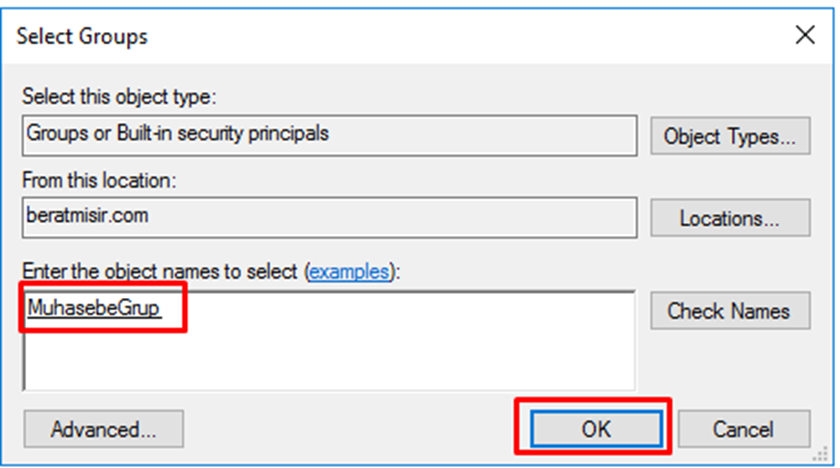Open the Object Types dialog
This screenshot has width=840, height=468.
click(730, 136)
